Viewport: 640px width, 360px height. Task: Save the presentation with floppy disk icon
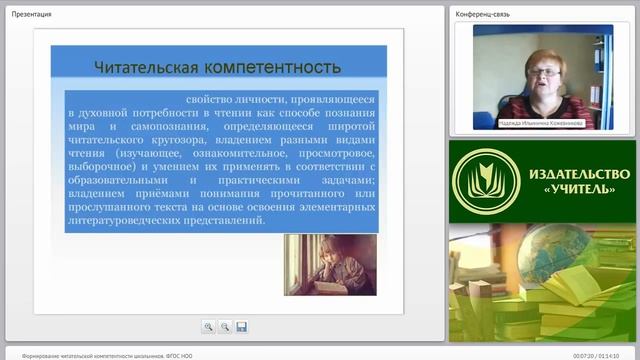click(241, 327)
